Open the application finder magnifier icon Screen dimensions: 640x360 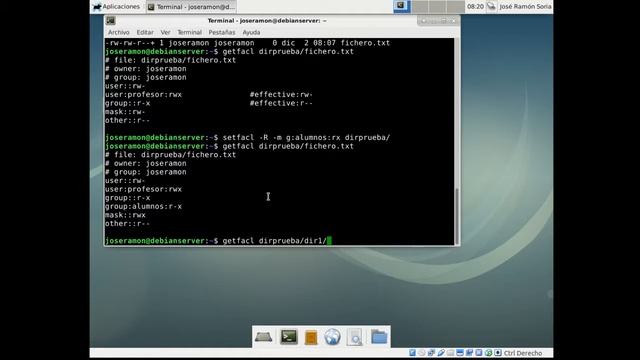coord(355,338)
